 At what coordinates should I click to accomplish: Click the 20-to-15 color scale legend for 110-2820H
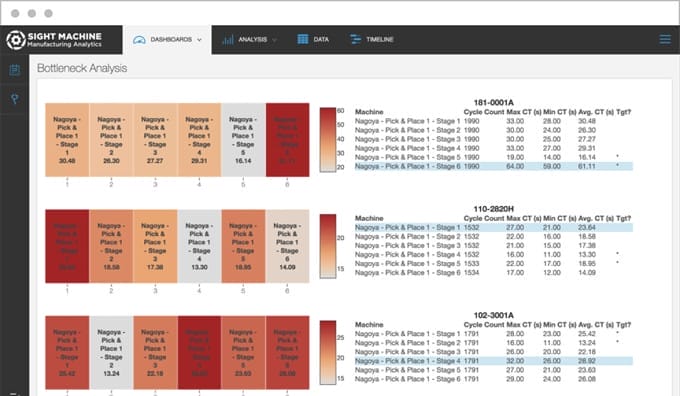[x=328, y=246]
